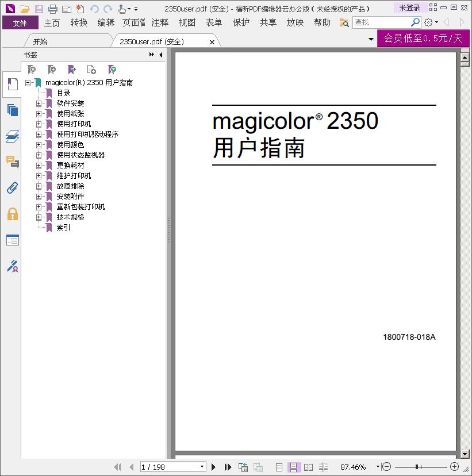Switch to the 主页 ribbon tab
Viewport: 472px width, 476px height.
(x=52, y=23)
